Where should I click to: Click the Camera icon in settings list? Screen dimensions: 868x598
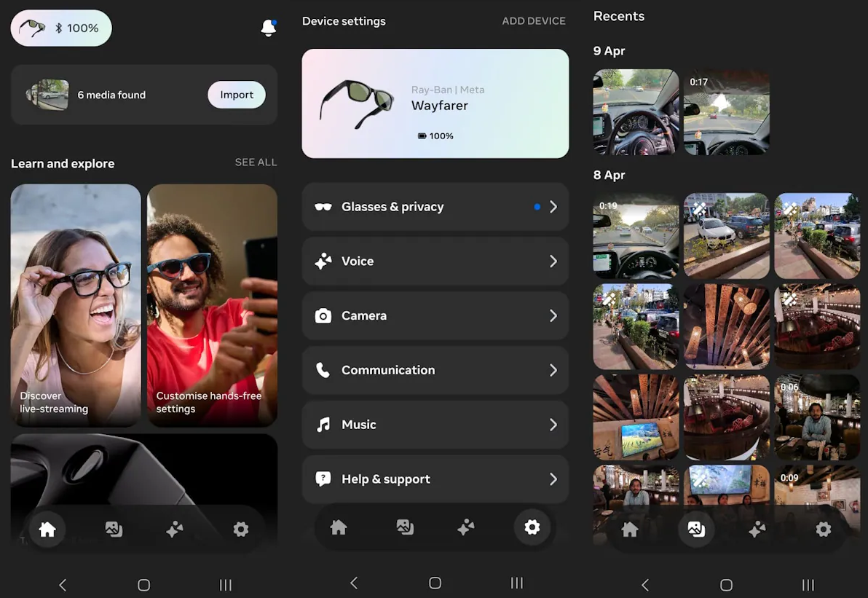323,315
